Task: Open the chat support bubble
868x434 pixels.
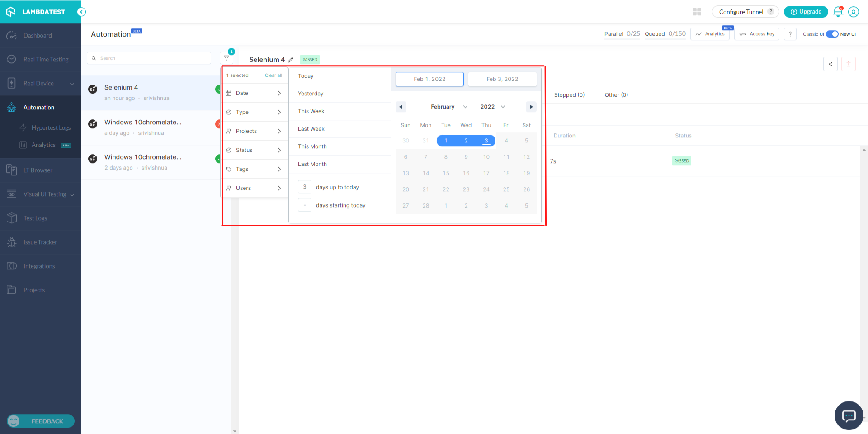Action: (x=849, y=415)
